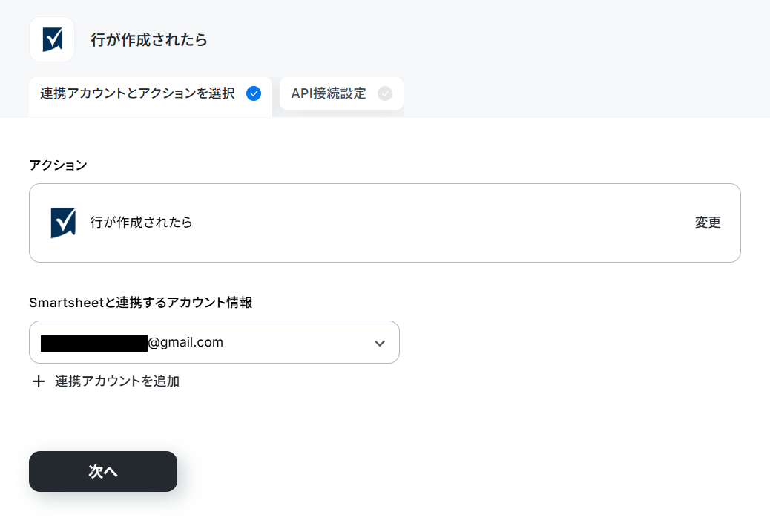770x532 pixels.
Task: Click 変更 to change the action
Action: click(708, 222)
